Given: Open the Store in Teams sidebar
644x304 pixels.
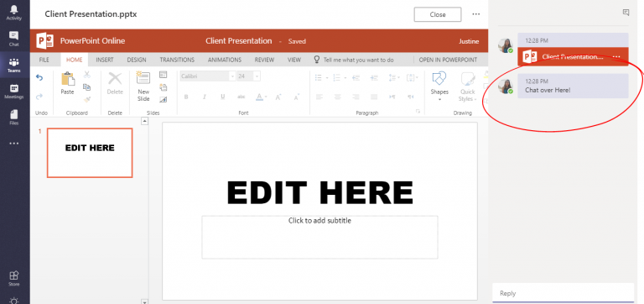Looking at the screenshot, I should tap(14, 279).
